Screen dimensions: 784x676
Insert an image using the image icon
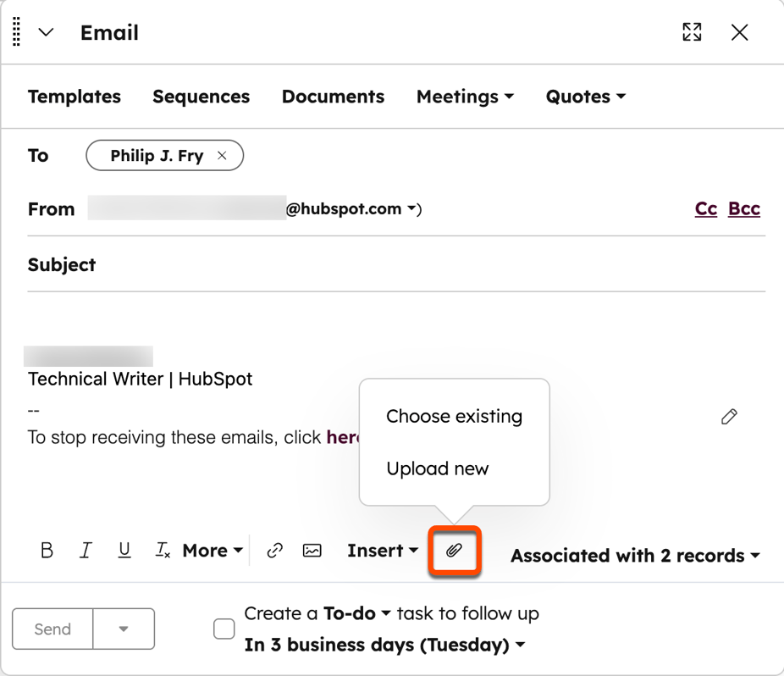[312, 550]
